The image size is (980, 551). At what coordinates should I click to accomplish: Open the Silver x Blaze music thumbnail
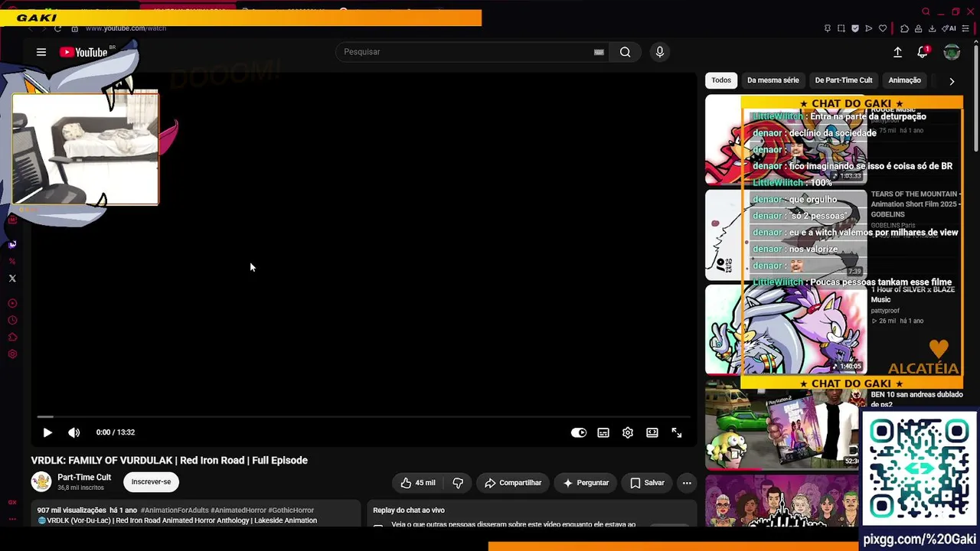(786, 329)
